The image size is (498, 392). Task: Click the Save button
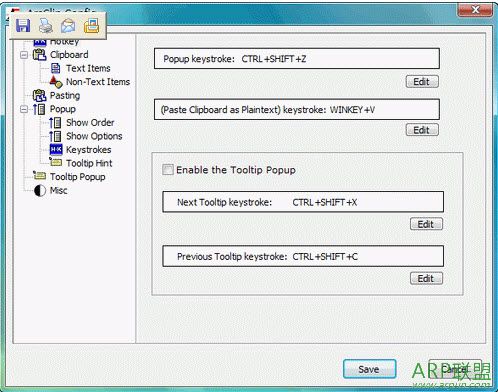[x=370, y=369]
